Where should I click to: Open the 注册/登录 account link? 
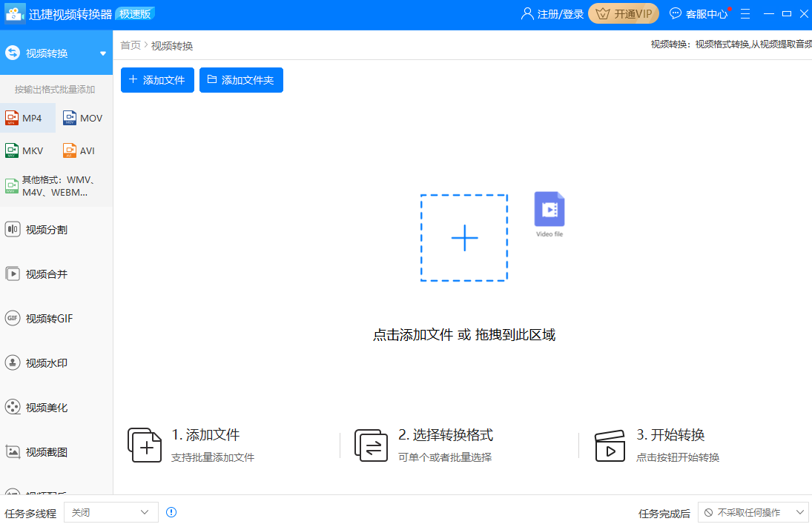click(552, 13)
